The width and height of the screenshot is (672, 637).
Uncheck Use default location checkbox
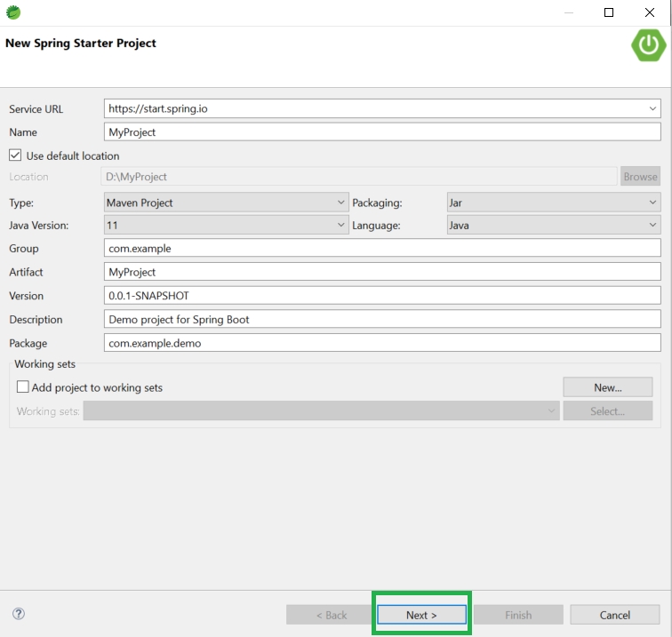click(15, 155)
